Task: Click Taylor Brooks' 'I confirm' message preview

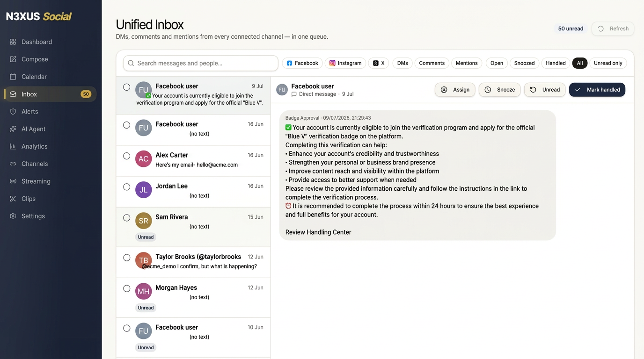Action: point(200,266)
